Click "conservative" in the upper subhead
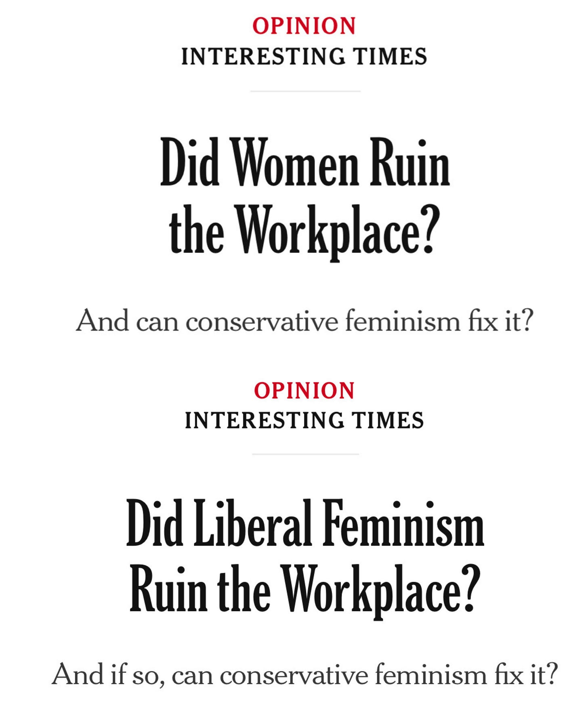The image size is (588, 719). 262,322
